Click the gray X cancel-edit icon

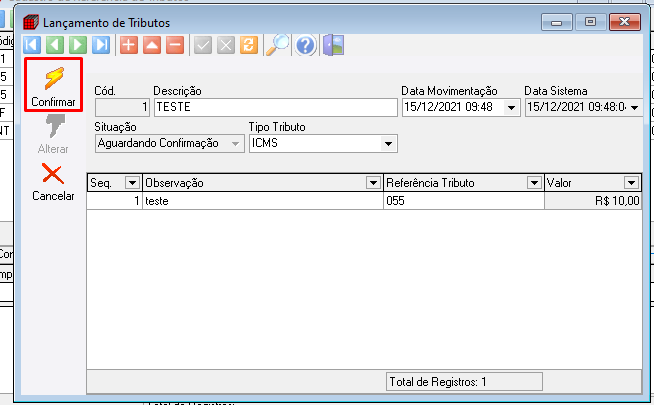point(226,45)
